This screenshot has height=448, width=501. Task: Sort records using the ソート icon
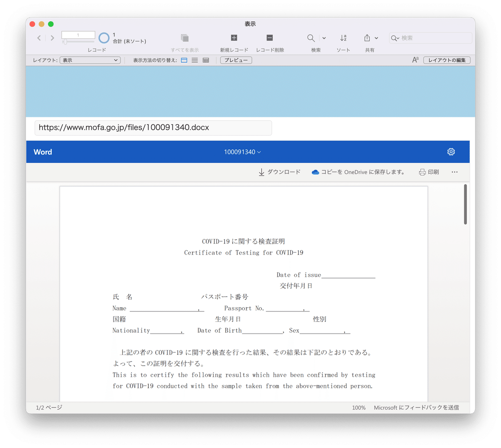(x=343, y=38)
